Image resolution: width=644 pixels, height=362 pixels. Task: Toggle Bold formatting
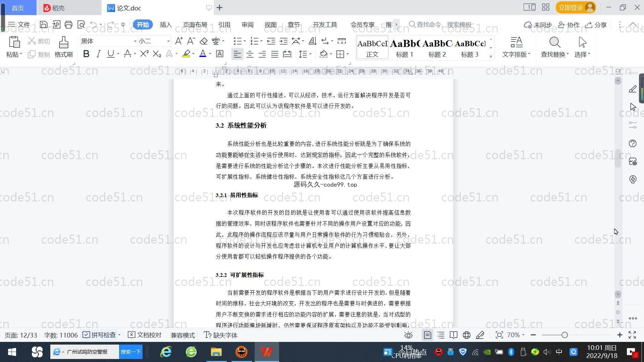86,54
